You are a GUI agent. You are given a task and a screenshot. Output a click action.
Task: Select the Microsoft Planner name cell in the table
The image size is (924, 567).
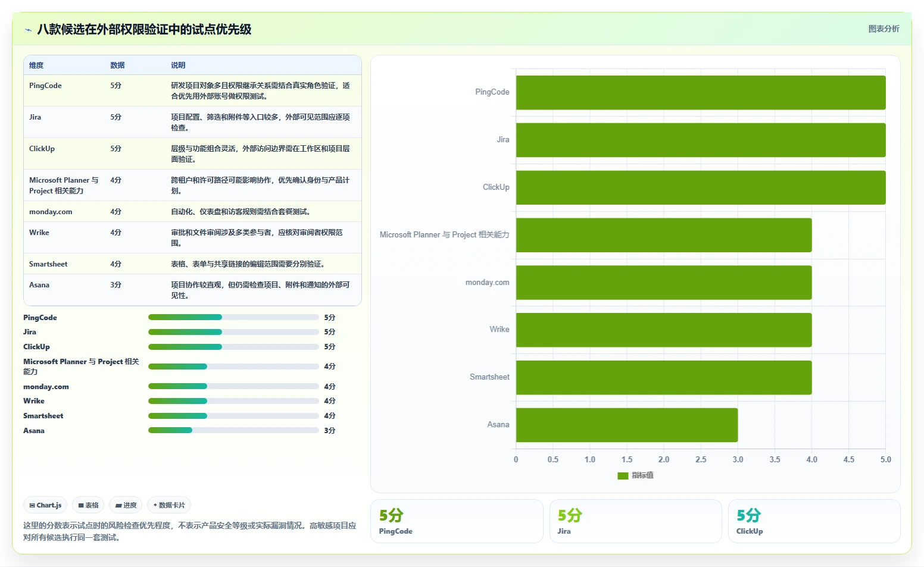click(x=64, y=186)
